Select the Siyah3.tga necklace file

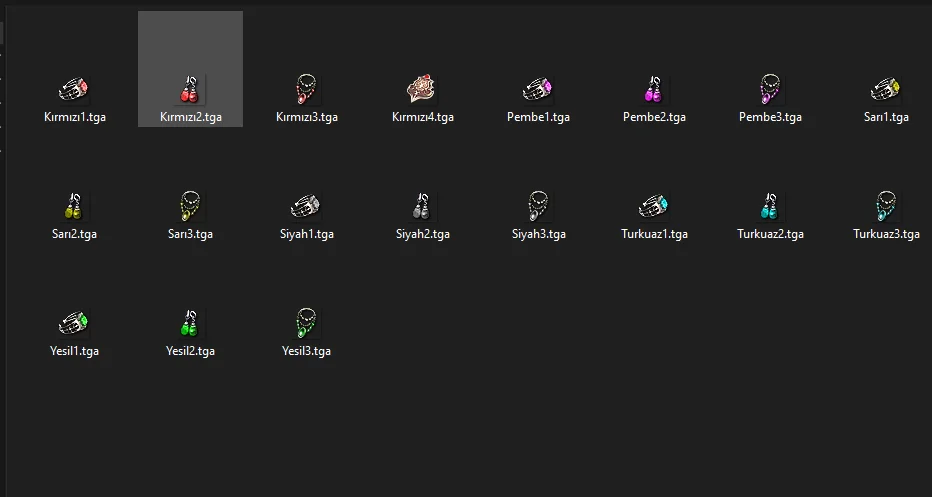pyautogui.click(x=538, y=207)
